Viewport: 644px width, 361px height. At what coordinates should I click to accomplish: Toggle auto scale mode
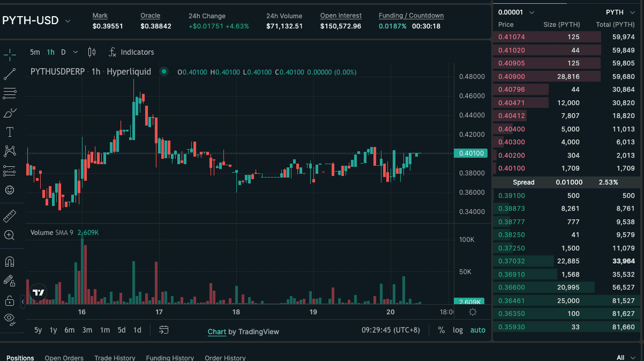(x=478, y=330)
